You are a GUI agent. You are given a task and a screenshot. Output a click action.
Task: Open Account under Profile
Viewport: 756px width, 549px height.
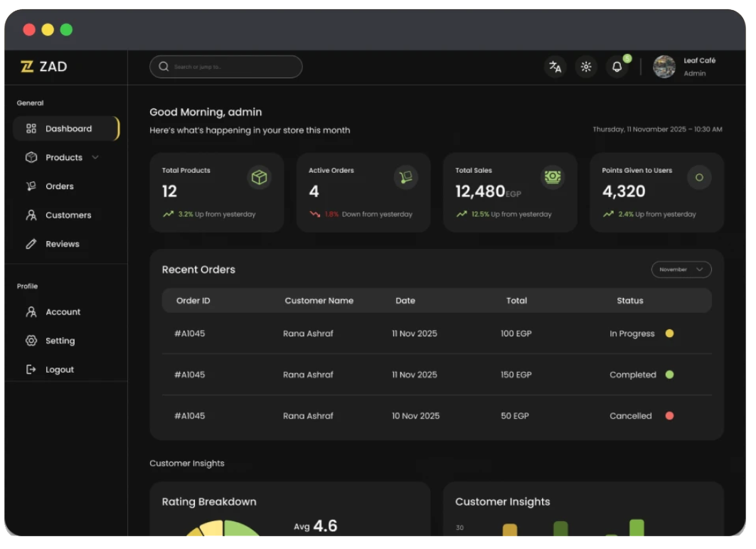[63, 312]
